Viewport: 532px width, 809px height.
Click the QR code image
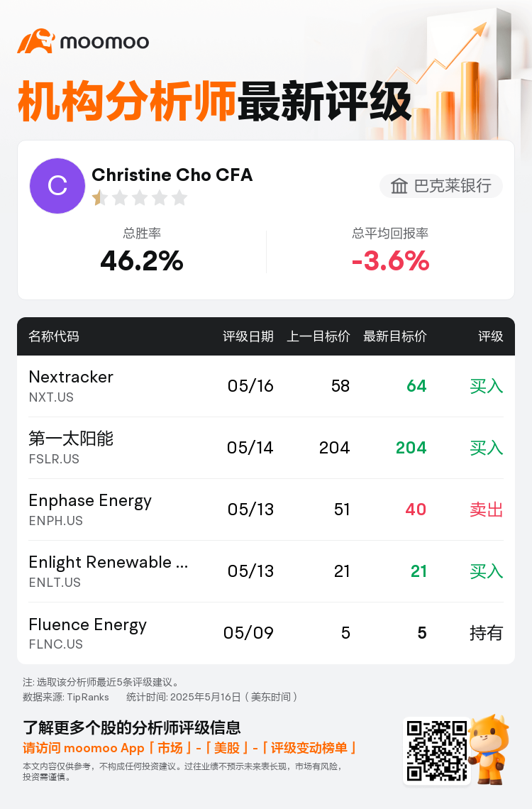coord(437,751)
